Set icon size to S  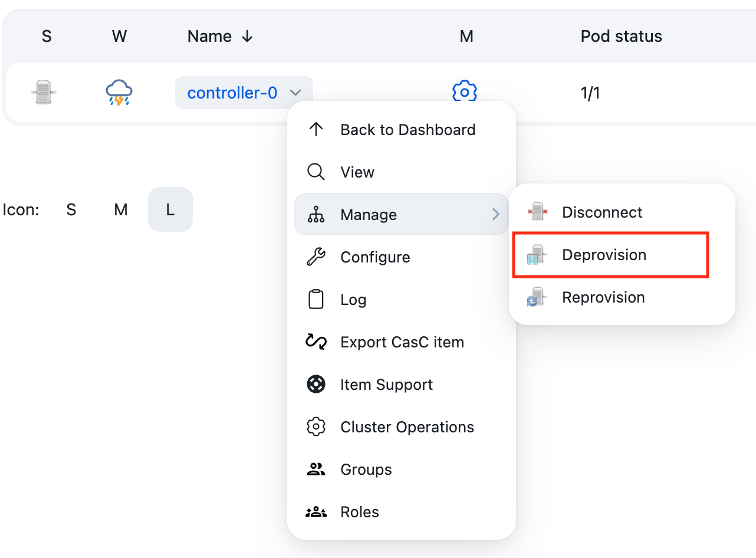(x=71, y=209)
